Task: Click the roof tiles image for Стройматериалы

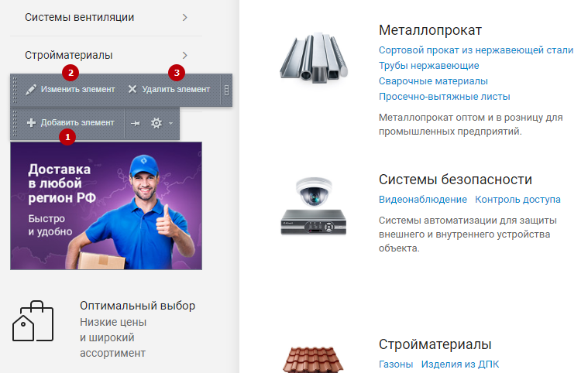Action: (x=313, y=360)
